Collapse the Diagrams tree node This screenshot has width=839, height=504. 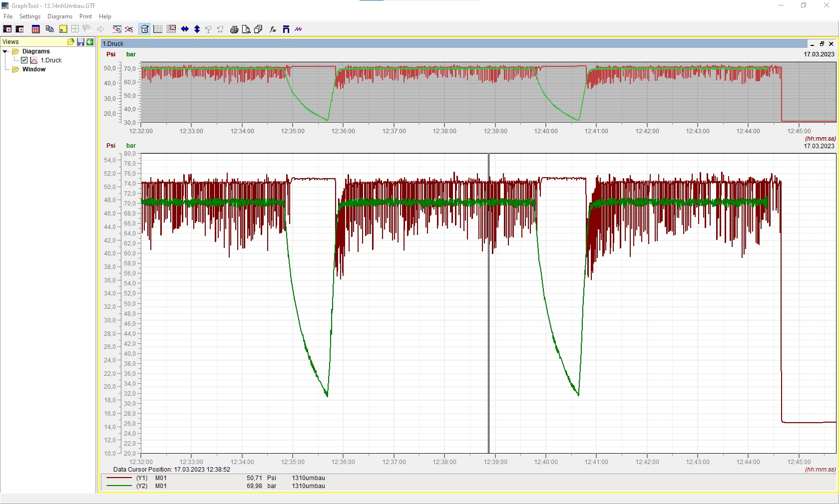(5, 51)
